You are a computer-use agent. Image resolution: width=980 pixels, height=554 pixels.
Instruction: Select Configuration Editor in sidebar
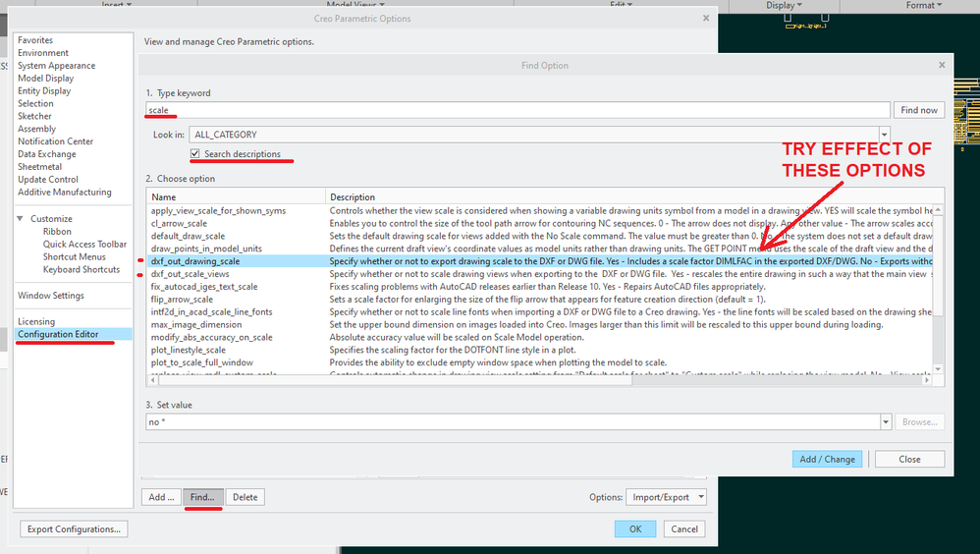(73, 334)
